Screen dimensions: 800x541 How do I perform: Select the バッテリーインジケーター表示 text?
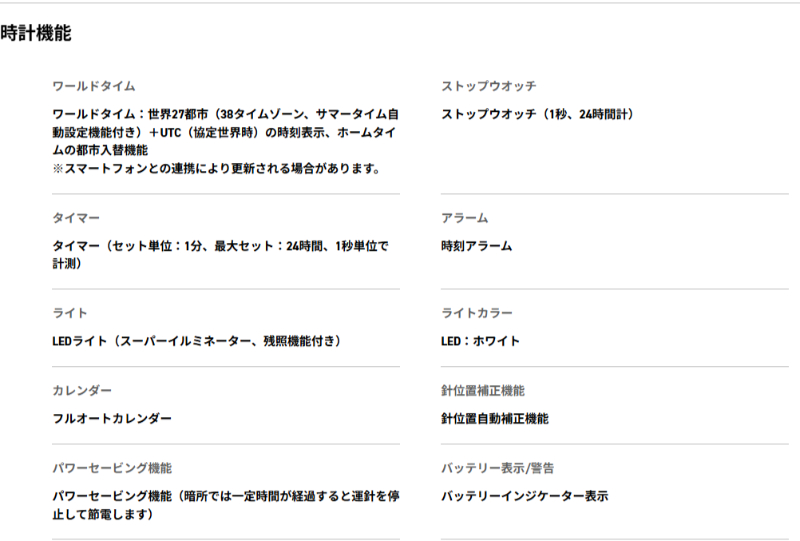click(524, 496)
